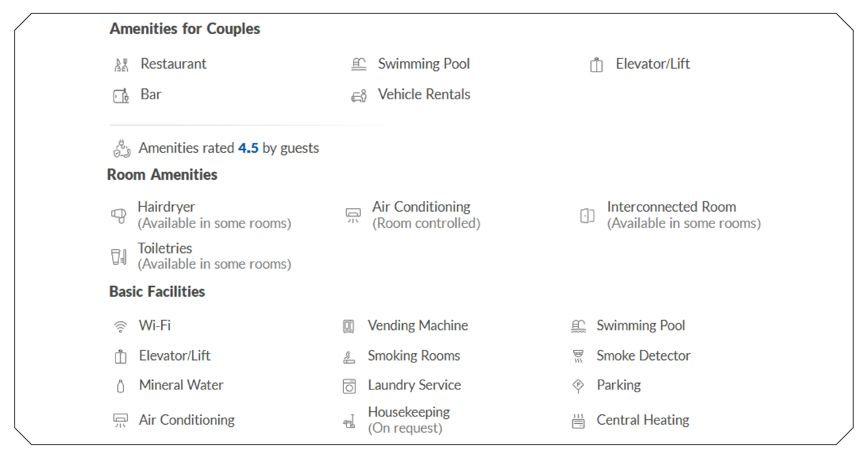Image resolution: width=868 pixels, height=458 pixels.
Task: Click the Vehicle Rentals icon
Action: coord(359,96)
